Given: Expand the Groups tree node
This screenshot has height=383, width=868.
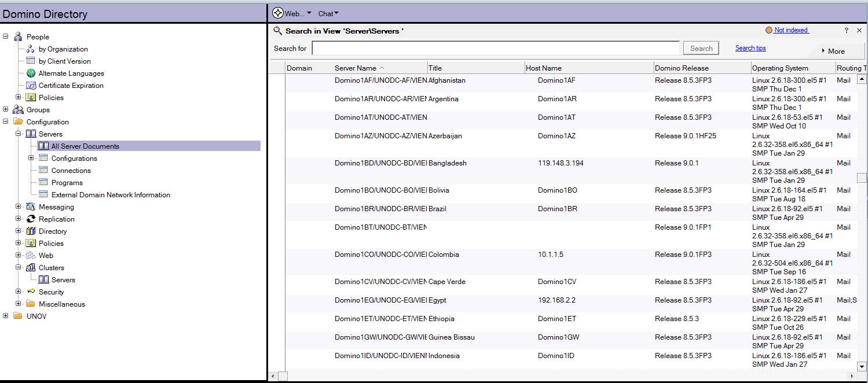Looking at the screenshot, I should click(6, 110).
